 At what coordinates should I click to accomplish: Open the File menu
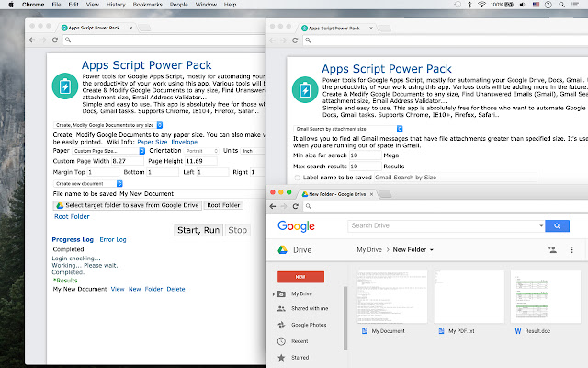[57, 5]
